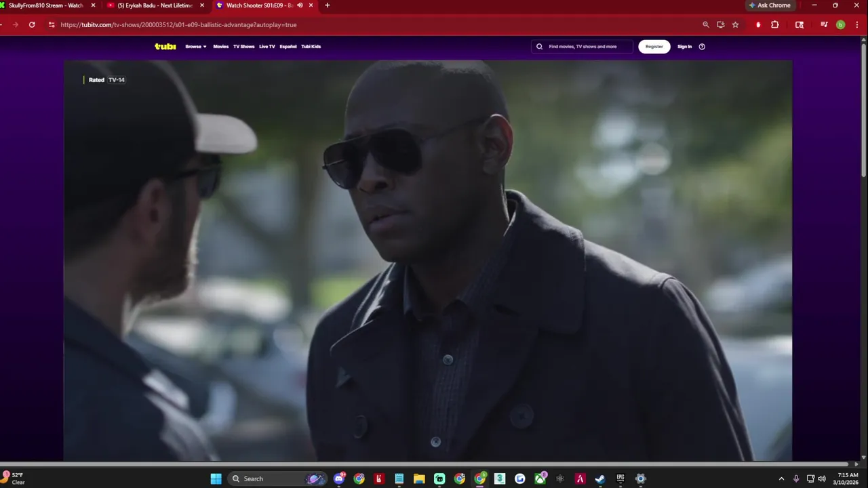Reload the page
Screen dimensions: 868x488
point(32,24)
